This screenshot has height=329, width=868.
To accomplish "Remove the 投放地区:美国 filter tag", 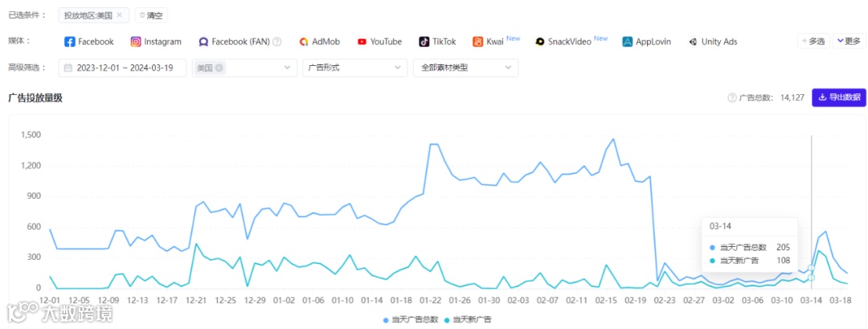I will 119,15.
